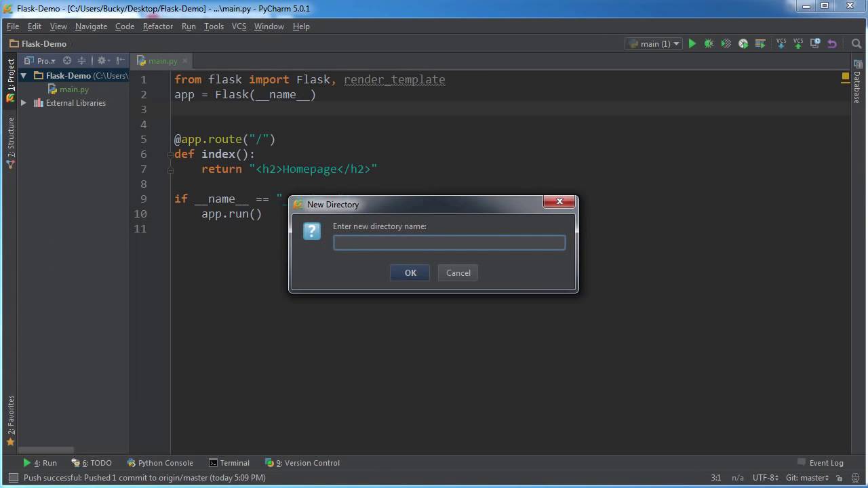Click the question mark icon in dialog
The height and width of the screenshot is (488, 868).
312,231
